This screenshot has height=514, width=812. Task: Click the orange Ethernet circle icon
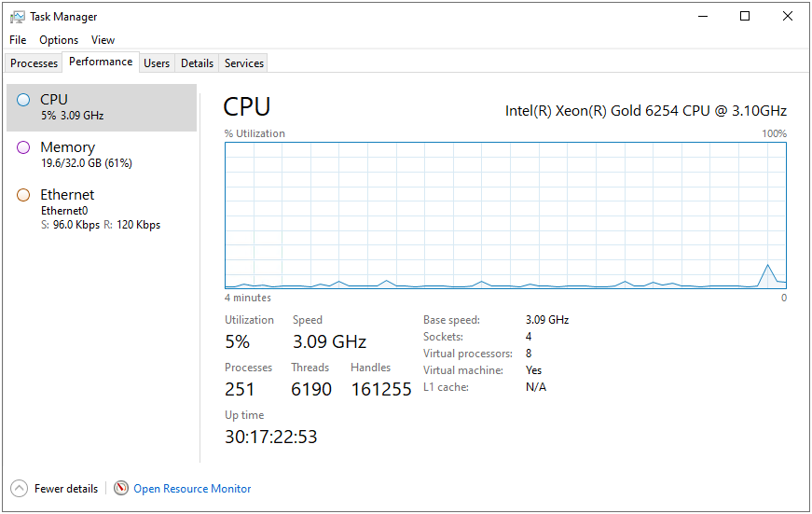tap(23, 195)
